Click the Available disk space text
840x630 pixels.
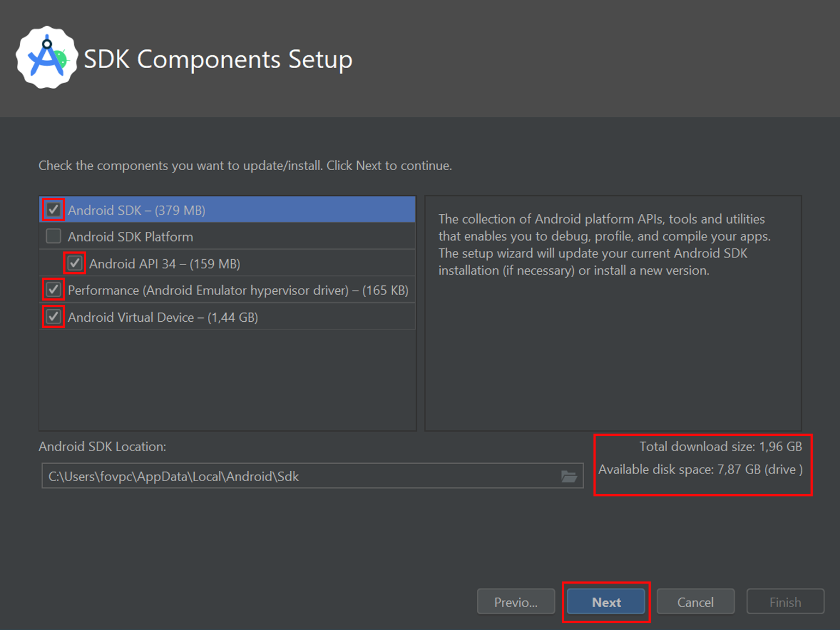coord(700,470)
